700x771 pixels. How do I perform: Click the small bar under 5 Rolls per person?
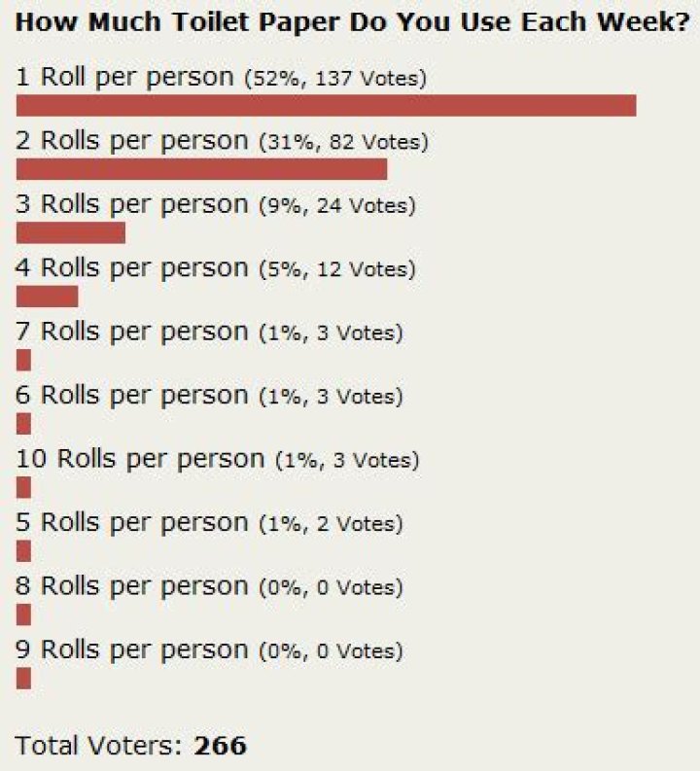tap(23, 551)
